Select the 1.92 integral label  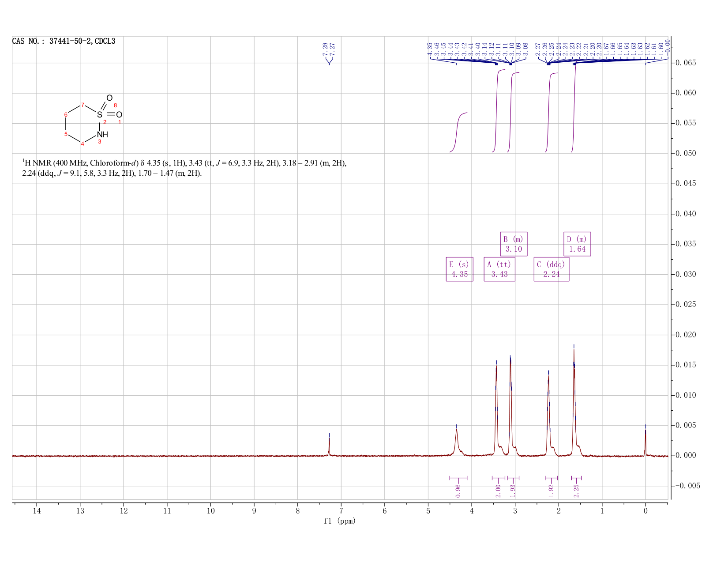point(551,491)
